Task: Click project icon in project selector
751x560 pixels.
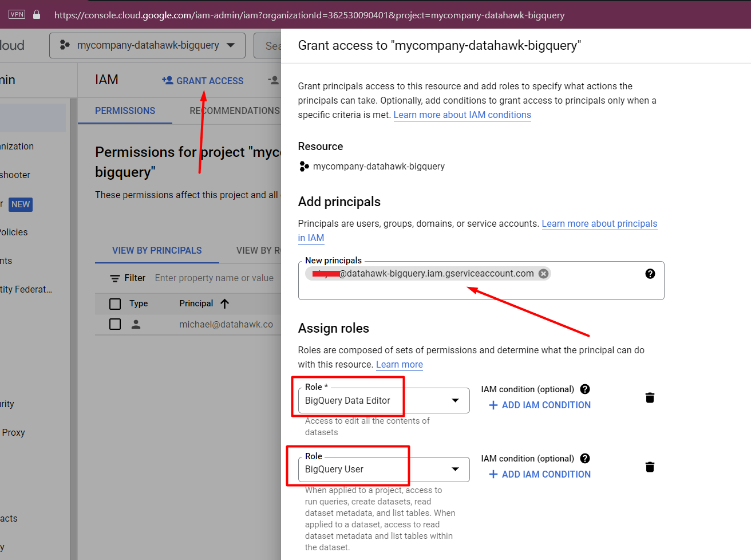Action: pyautogui.click(x=65, y=45)
